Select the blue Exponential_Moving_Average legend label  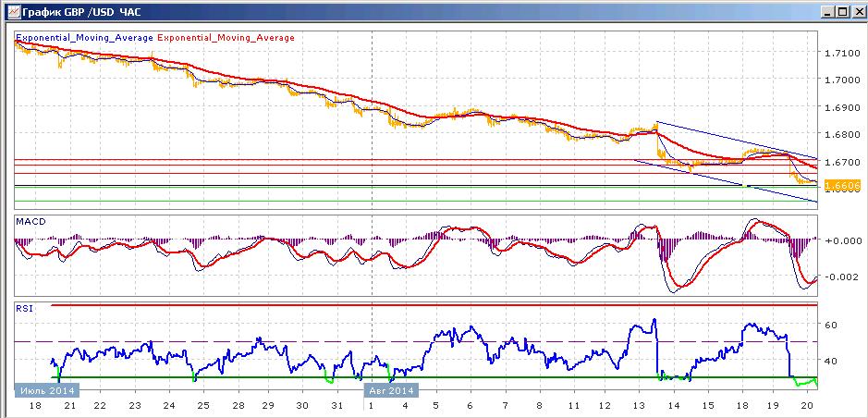pos(85,38)
